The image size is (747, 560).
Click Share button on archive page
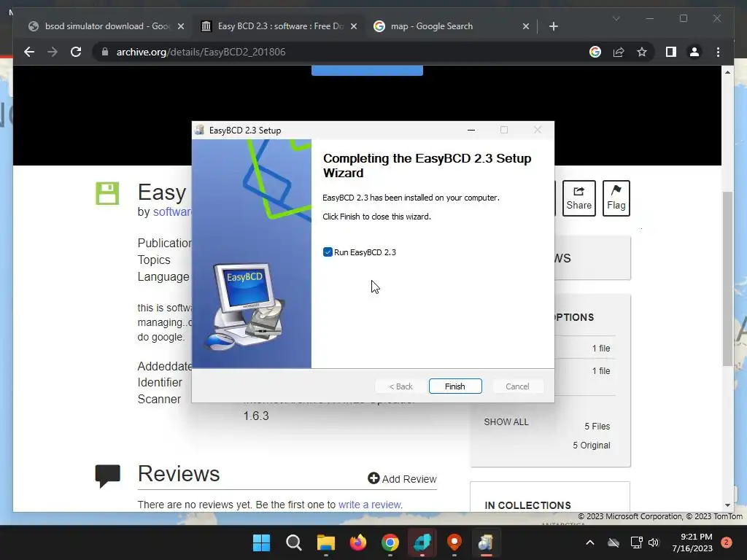pyautogui.click(x=578, y=198)
